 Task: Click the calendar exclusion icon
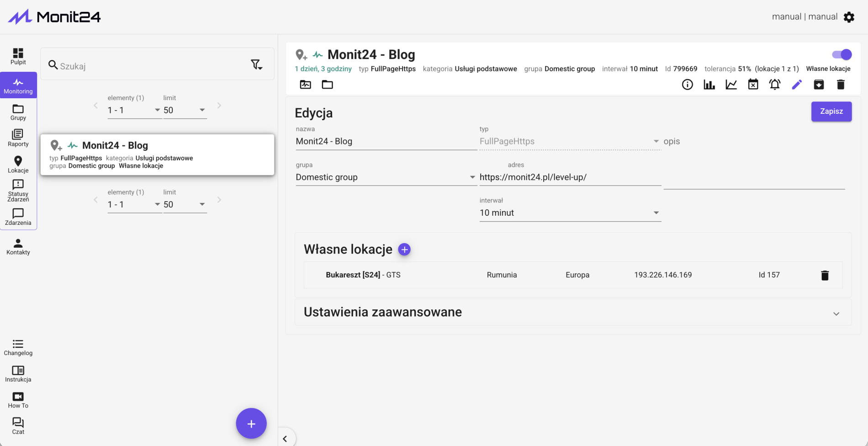pos(753,85)
